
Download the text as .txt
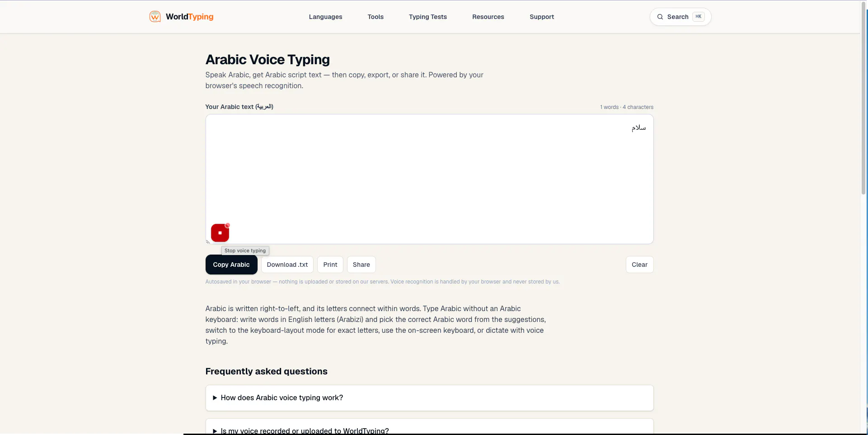click(287, 265)
